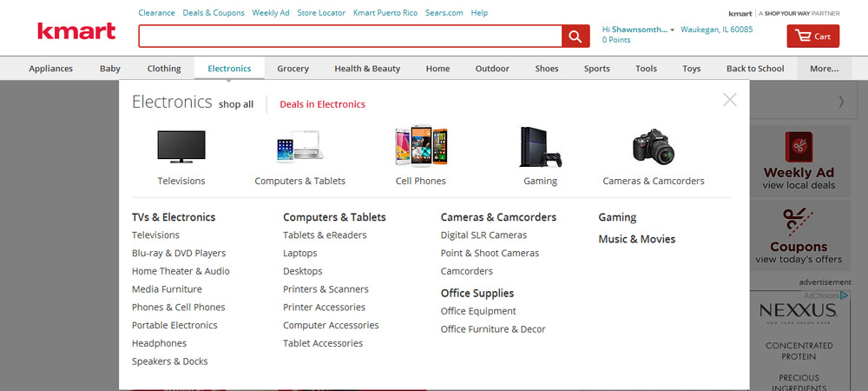
Task: Open the Store Locator link
Action: (321, 13)
